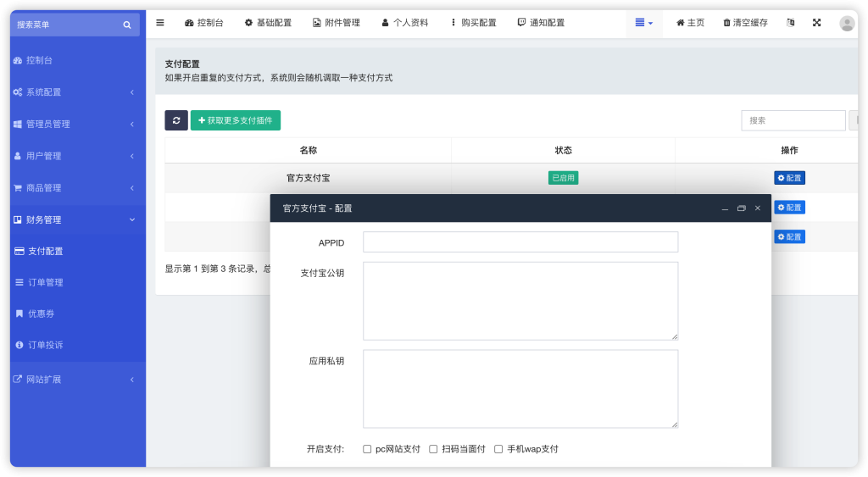Viewport: 868px width, 477px height.
Task: Maximize the 官方支付宝 配置 dialog
Action: pos(741,208)
